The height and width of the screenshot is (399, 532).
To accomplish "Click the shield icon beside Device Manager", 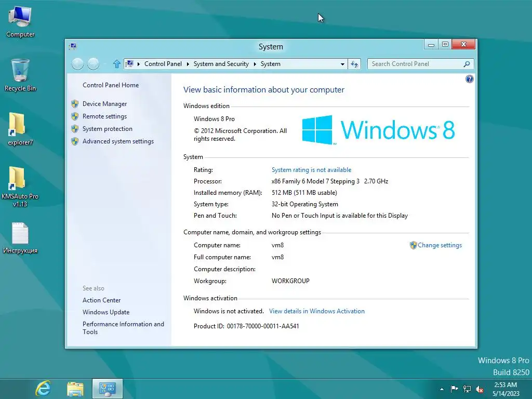I will [75, 104].
